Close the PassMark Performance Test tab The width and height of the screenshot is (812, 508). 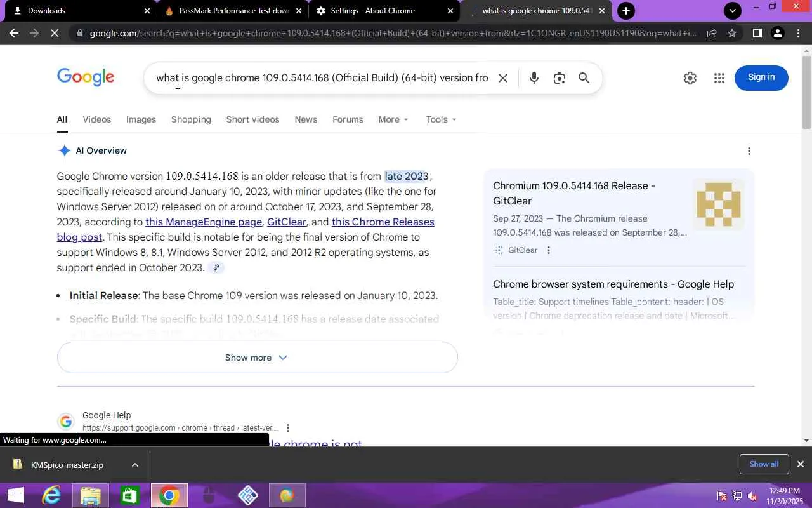pos(299,11)
